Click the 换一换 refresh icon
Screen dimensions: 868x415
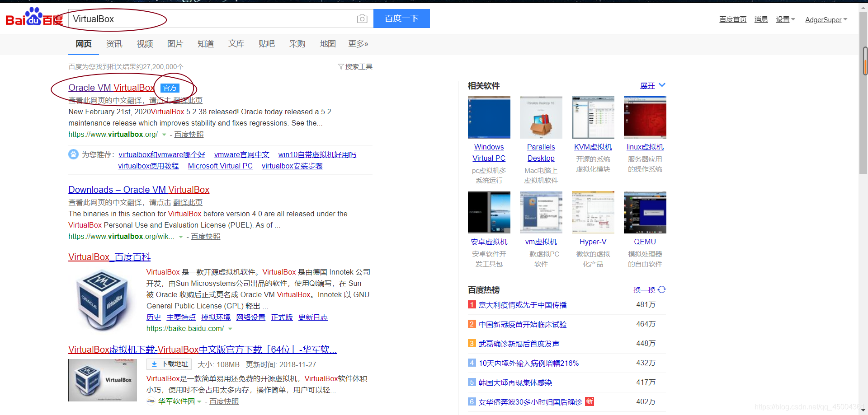(x=662, y=289)
